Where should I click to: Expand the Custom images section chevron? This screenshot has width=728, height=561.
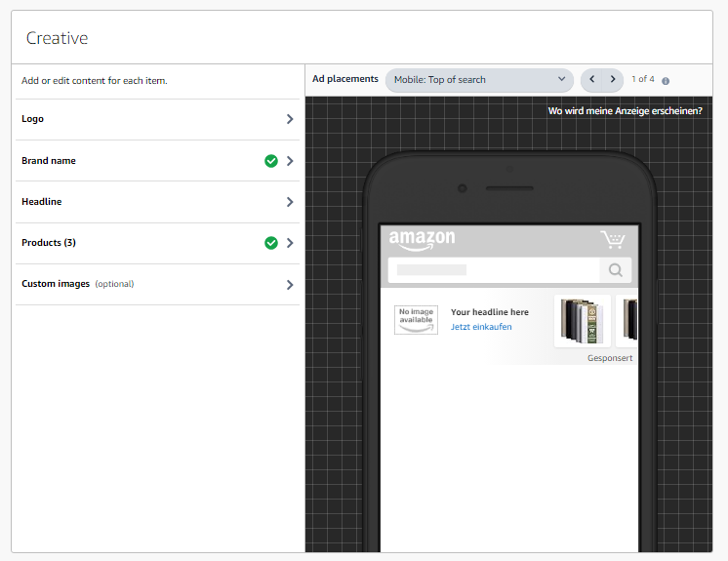click(x=290, y=285)
